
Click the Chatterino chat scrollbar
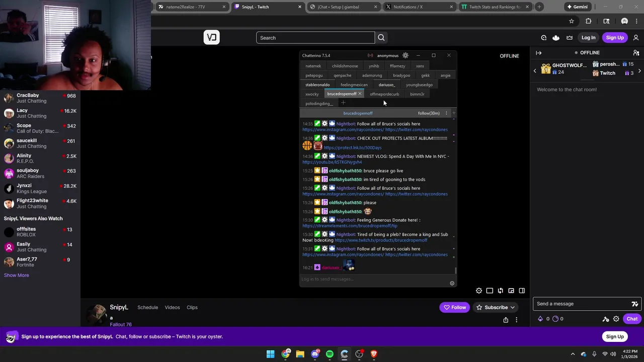[455, 270]
